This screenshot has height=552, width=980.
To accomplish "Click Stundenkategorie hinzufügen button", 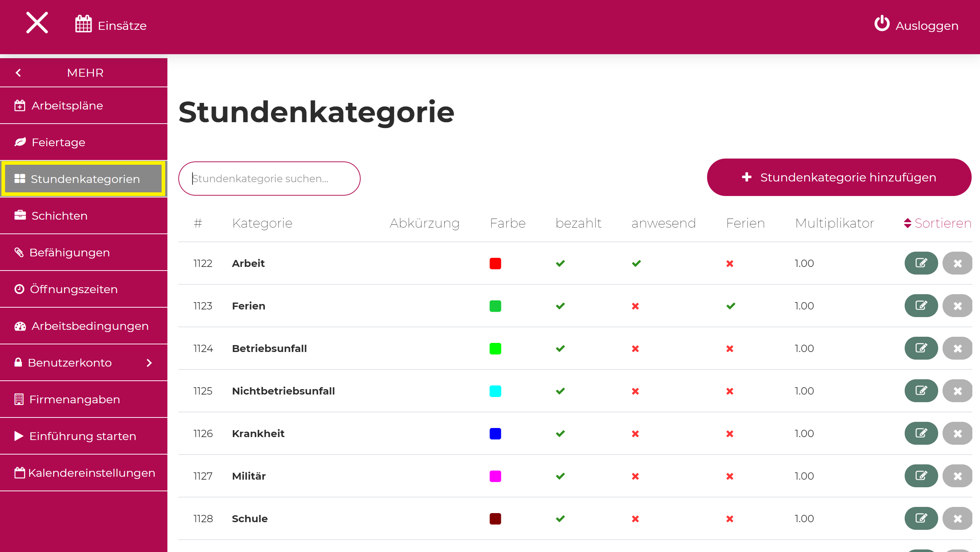I will click(839, 177).
